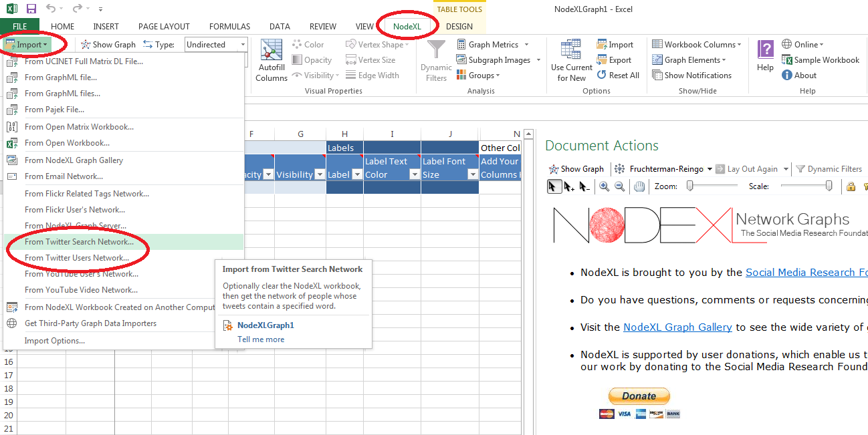Click the Vertex Size button
The height and width of the screenshot is (435, 868).
(x=370, y=60)
